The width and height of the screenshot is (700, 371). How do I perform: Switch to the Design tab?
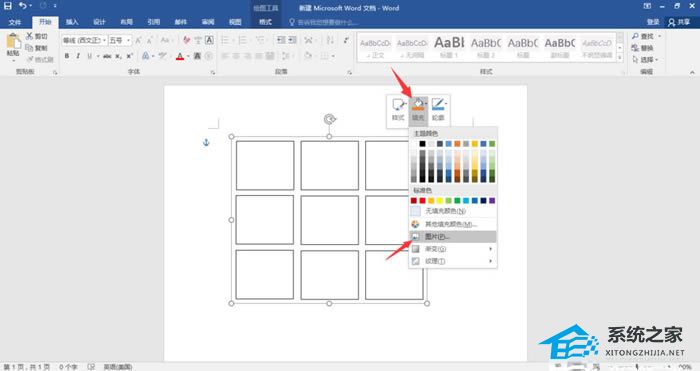[x=99, y=22]
